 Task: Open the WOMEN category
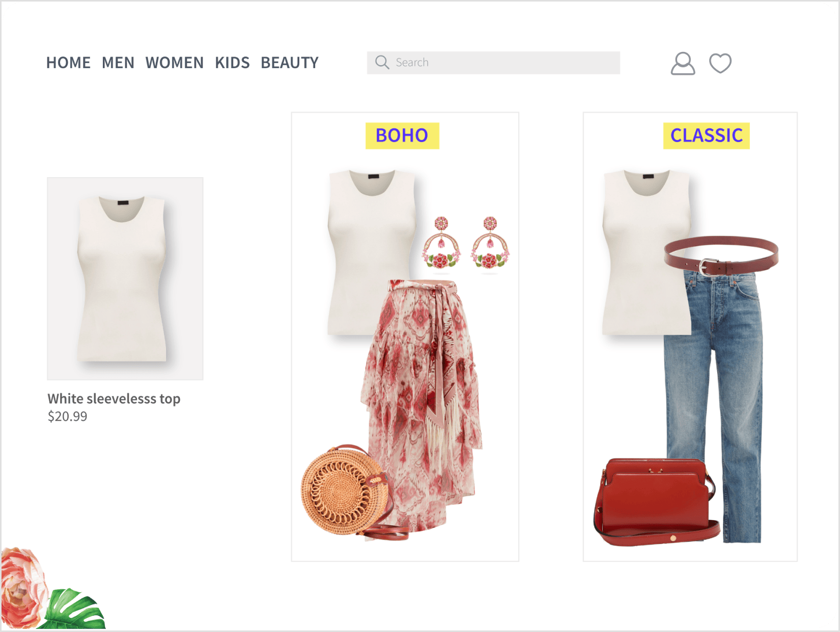pyautogui.click(x=175, y=63)
